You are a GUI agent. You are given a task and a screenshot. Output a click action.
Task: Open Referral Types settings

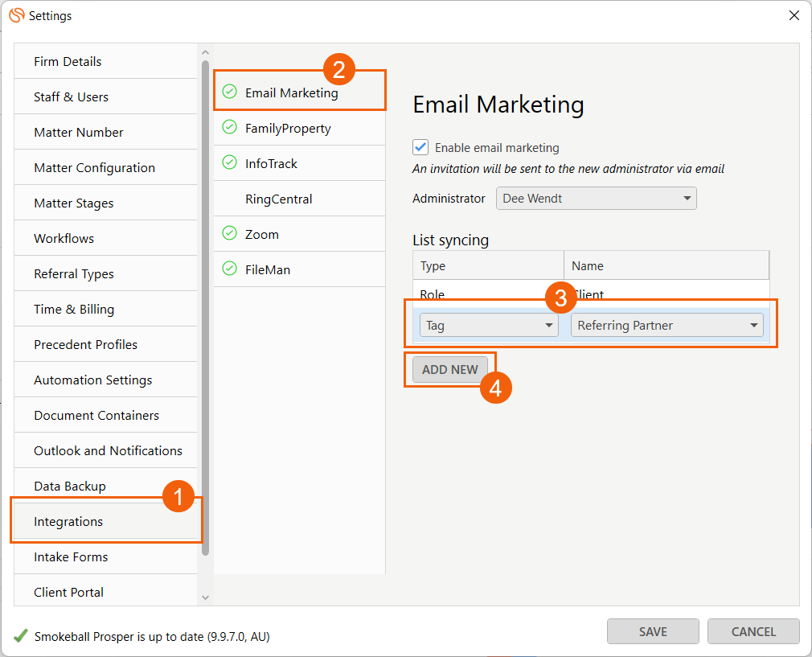[x=105, y=273]
